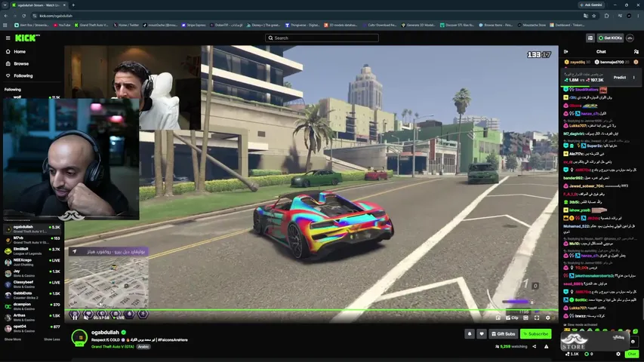Image resolution: width=644 pixels, height=362 pixels.
Task: Subscribe to ogabdullah channel
Action: pyautogui.click(x=535, y=333)
